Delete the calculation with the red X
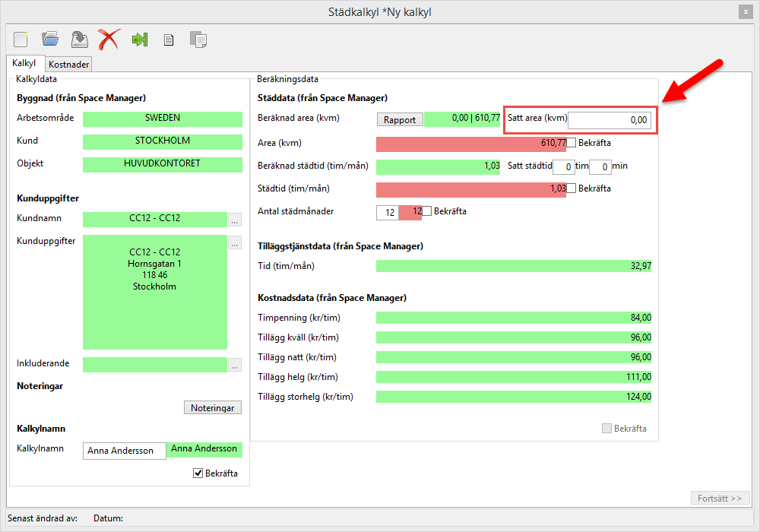Viewport: 760px width, 532px height. (109, 39)
